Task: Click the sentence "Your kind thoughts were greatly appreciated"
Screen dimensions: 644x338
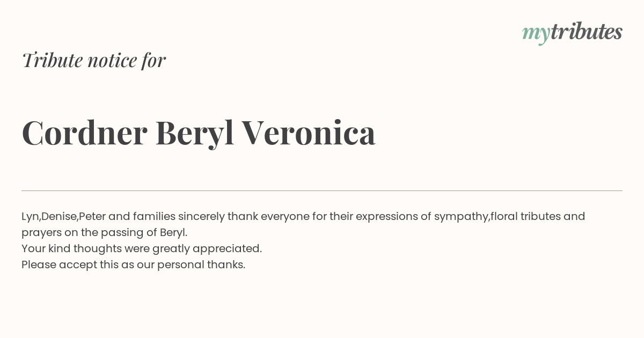Action: click(142, 249)
